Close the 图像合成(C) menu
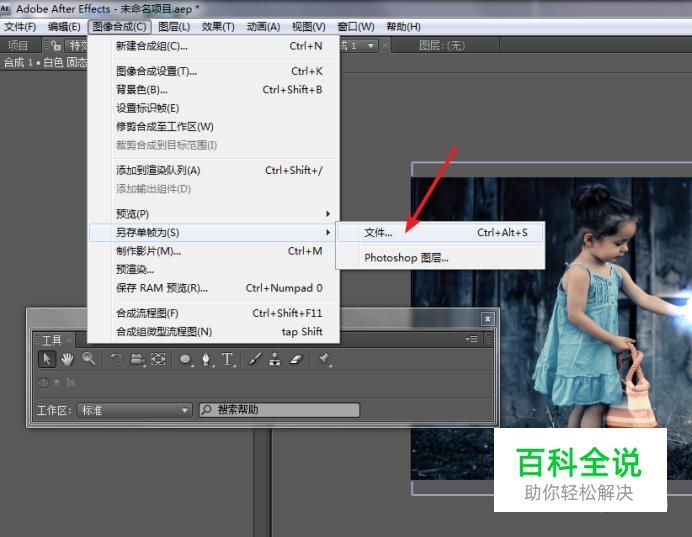Screen dimensions: 692x537 119,27
